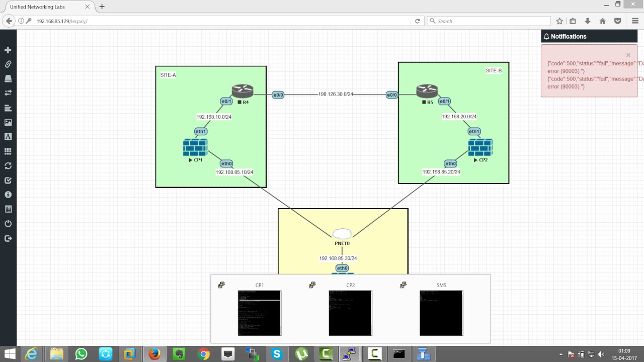Screen dimensions: 644x362
Task: Click the PNET0 cloud network
Action: coord(342,234)
